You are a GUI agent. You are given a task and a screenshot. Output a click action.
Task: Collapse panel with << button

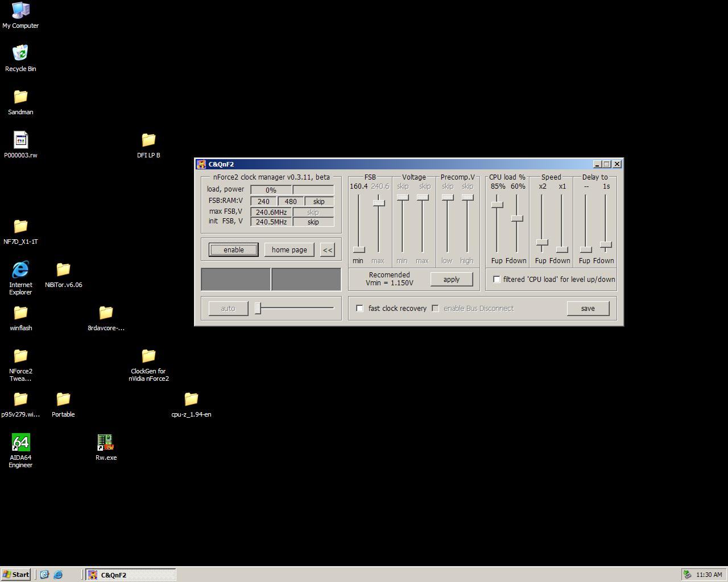coord(328,250)
